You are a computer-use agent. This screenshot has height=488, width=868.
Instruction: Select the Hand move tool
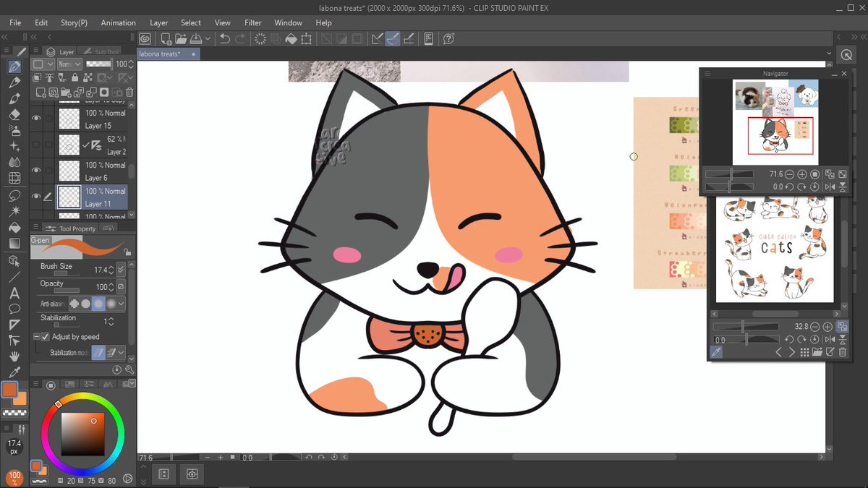point(14,356)
